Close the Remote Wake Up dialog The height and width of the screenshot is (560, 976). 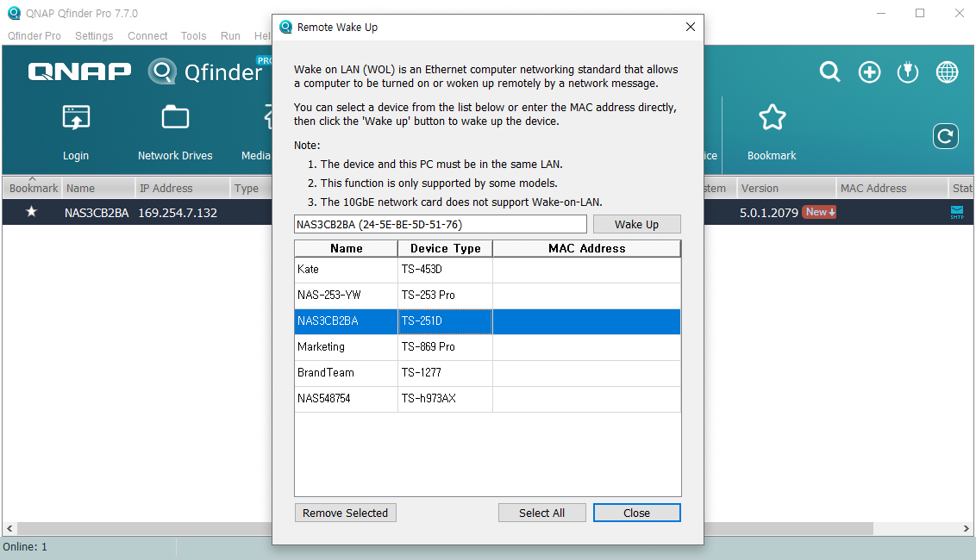click(x=636, y=513)
